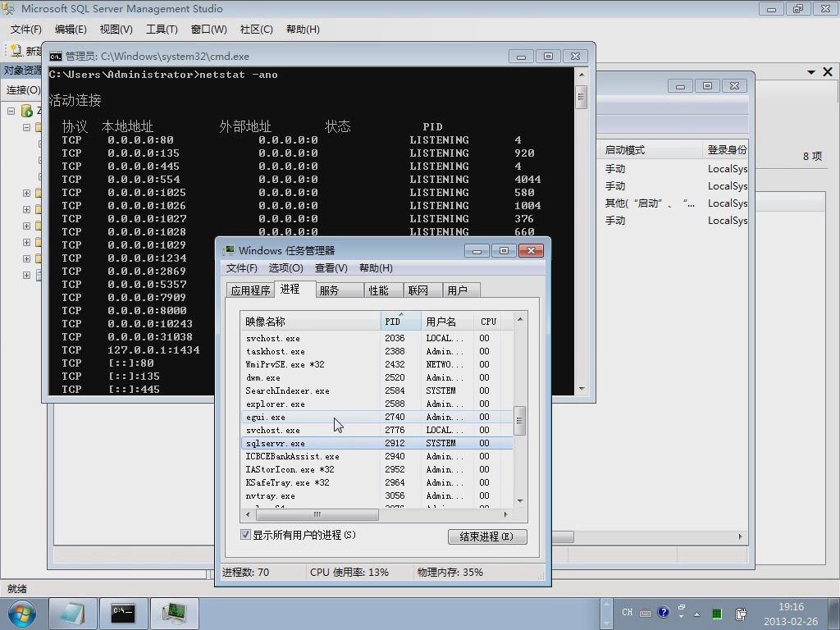Viewport: 840px width, 630px height.
Task: Click the notepad-style taskbar icon beside Start
Action: (73, 614)
